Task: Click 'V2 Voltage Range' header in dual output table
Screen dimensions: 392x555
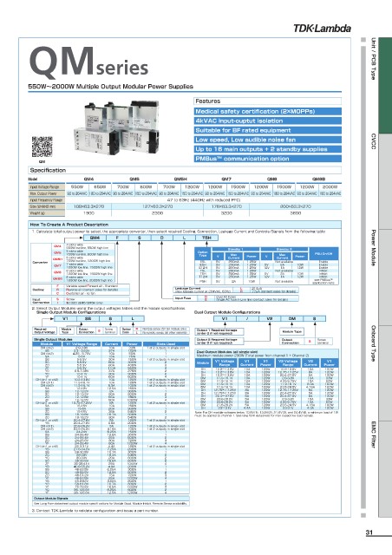Action: tap(288, 362)
